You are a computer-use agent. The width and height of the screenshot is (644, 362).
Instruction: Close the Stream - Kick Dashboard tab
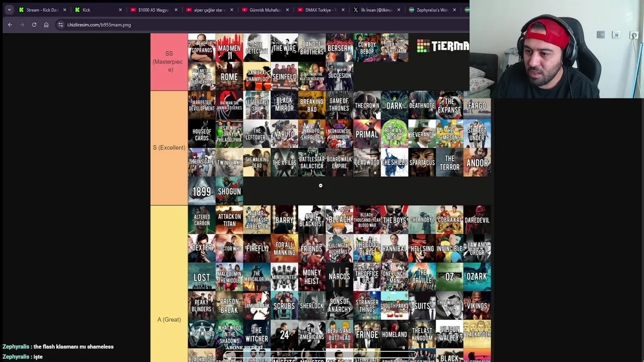click(x=64, y=10)
